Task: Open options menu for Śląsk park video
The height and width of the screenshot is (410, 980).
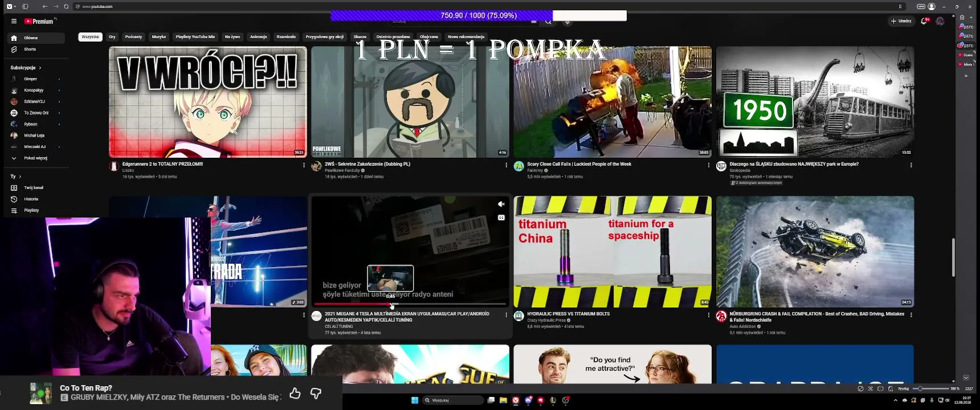Action: coord(911,165)
